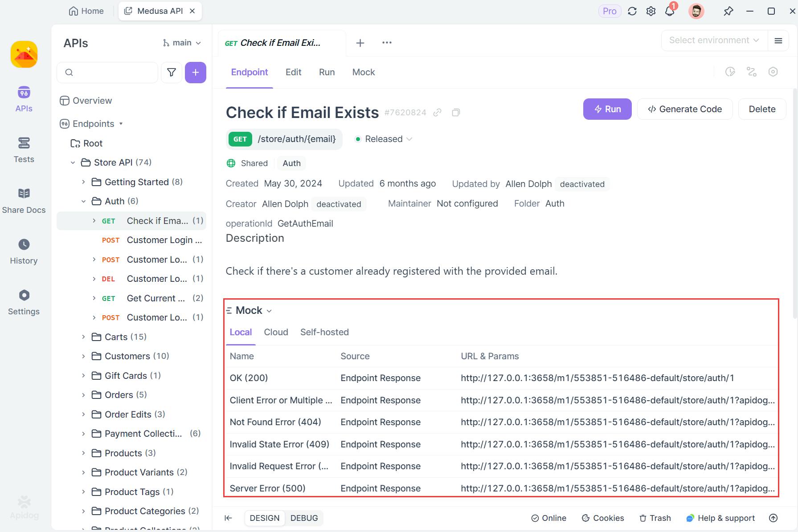Click the API search input field
The width and height of the screenshot is (798, 532).
click(x=107, y=72)
